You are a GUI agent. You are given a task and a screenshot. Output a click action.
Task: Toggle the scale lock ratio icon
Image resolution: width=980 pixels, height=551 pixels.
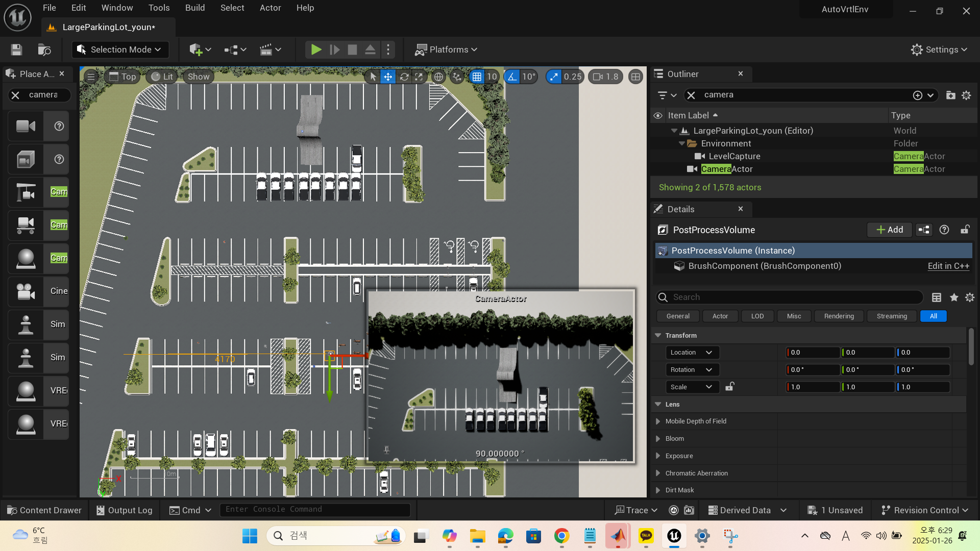click(730, 387)
